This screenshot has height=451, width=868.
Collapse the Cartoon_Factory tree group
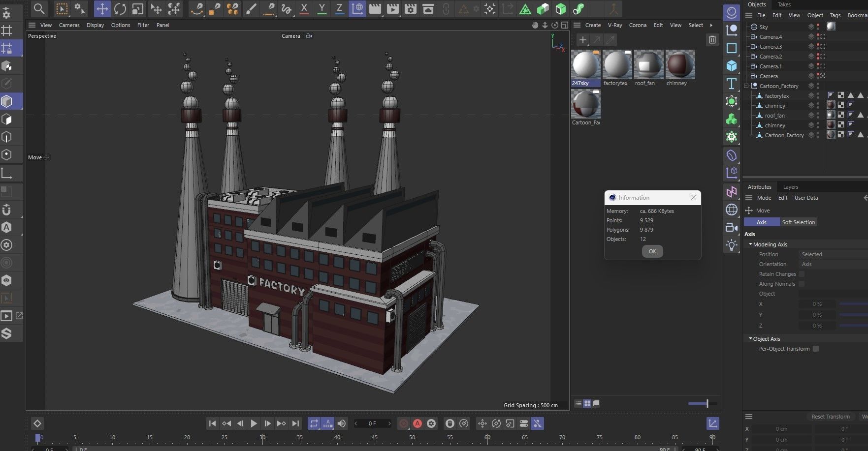[x=746, y=86]
